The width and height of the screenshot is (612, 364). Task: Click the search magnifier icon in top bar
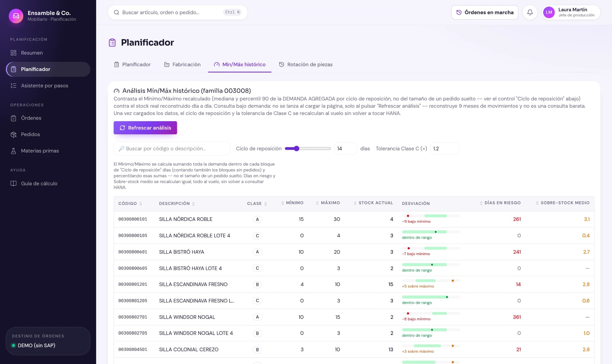coord(117,13)
